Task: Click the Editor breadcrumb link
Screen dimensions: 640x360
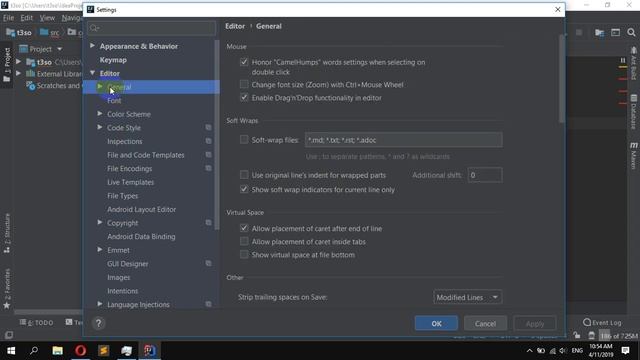Action: tap(235, 26)
